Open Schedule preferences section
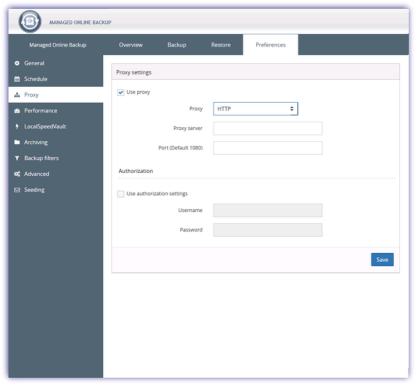This screenshot has width=416, height=385. 56,79
